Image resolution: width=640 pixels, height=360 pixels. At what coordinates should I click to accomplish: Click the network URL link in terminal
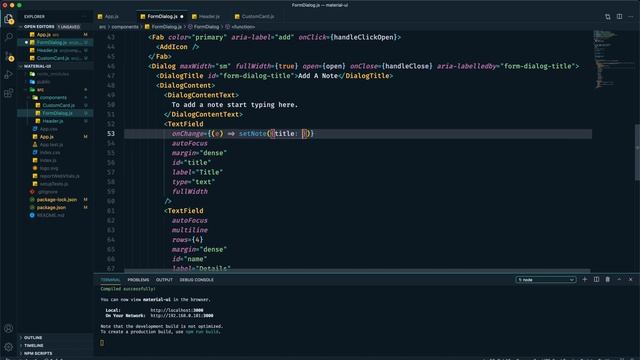click(182, 316)
